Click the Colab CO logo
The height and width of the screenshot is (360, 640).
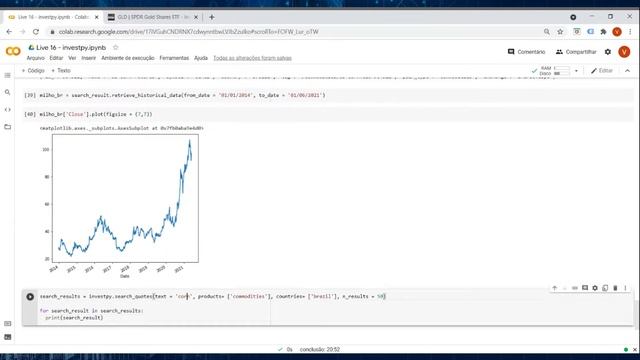tap(13, 51)
